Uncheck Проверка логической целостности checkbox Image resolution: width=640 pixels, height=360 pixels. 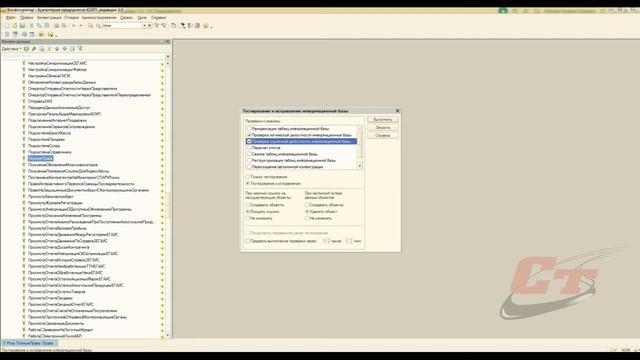pyautogui.click(x=249, y=135)
